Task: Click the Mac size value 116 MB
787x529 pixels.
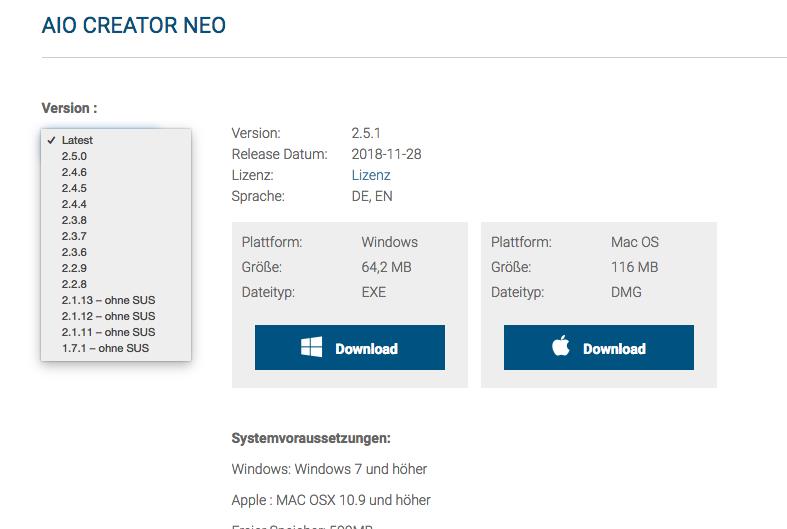Action: [x=634, y=267]
